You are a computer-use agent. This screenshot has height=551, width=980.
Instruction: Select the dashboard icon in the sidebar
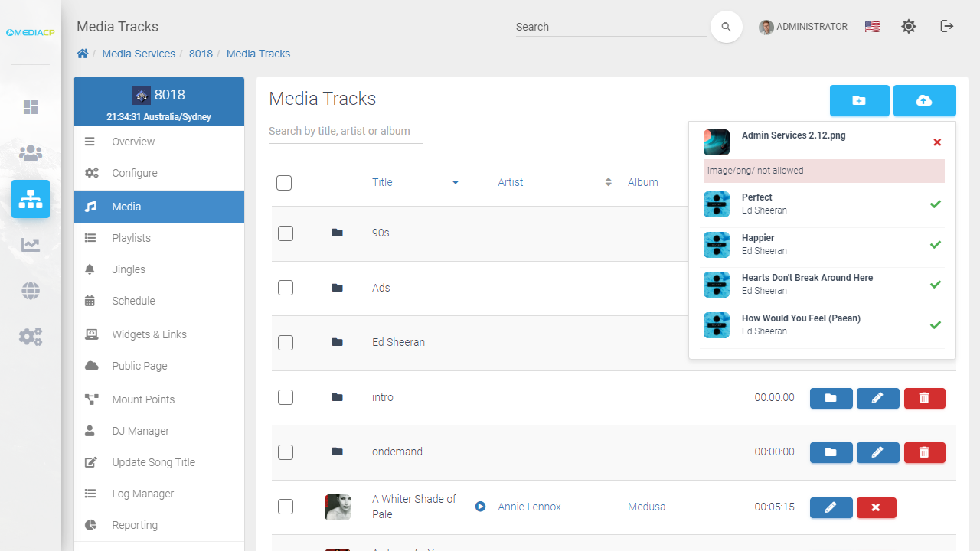pos(31,107)
